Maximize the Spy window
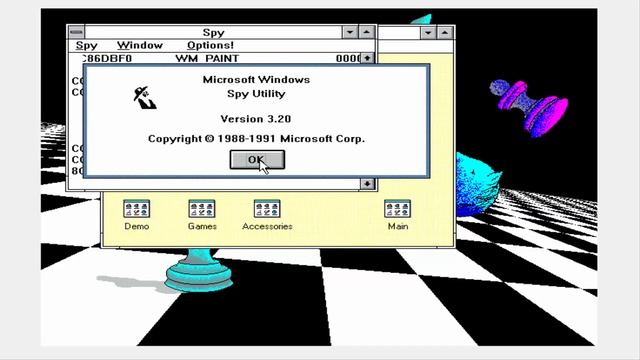This screenshot has width=640, height=360. (367, 32)
